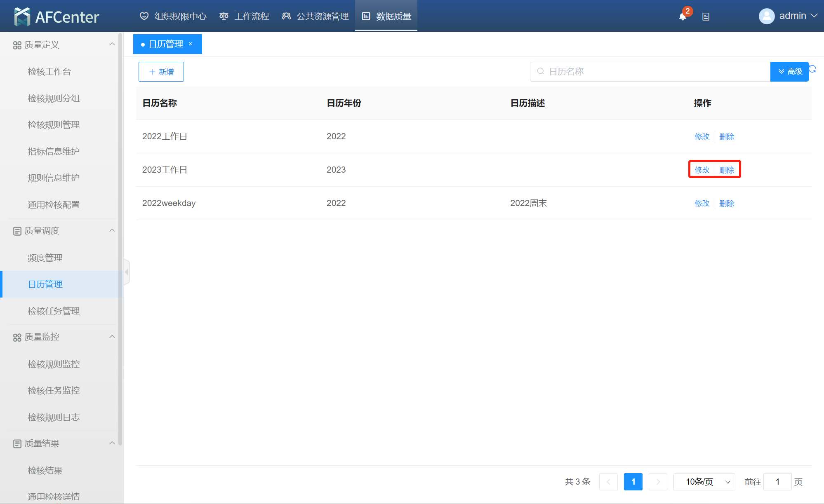Screen dimensions: 824x504
Task: Click the 新增 button
Action: point(161,72)
